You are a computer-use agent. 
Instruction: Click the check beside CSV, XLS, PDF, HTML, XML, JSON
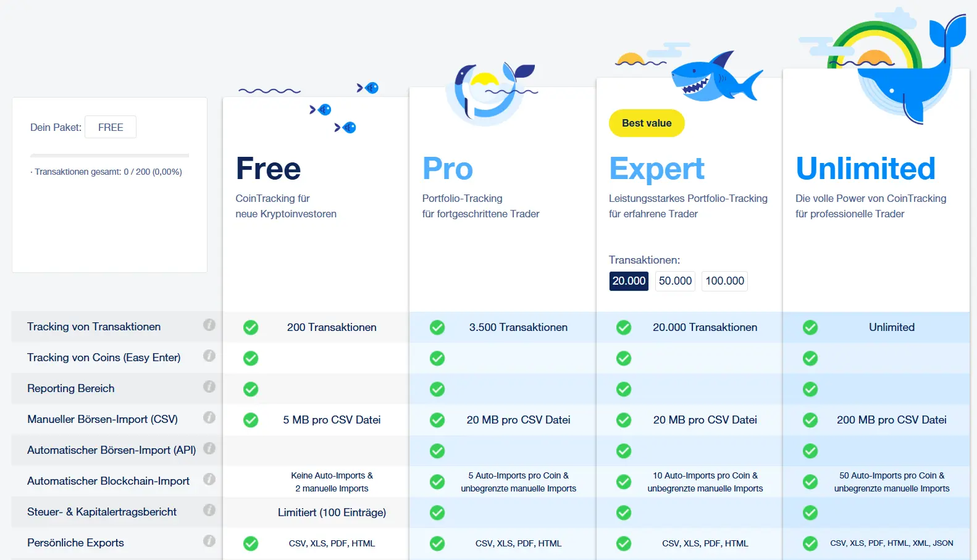810,543
